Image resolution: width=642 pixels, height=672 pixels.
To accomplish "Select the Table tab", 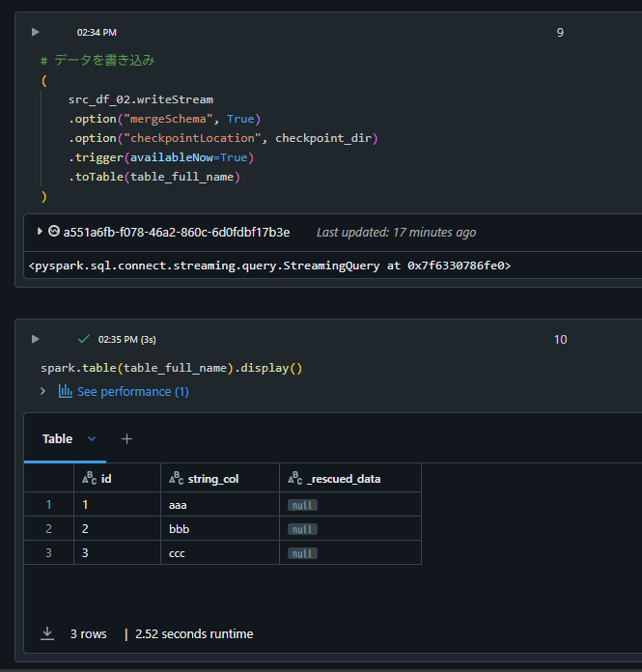I will coord(57,439).
